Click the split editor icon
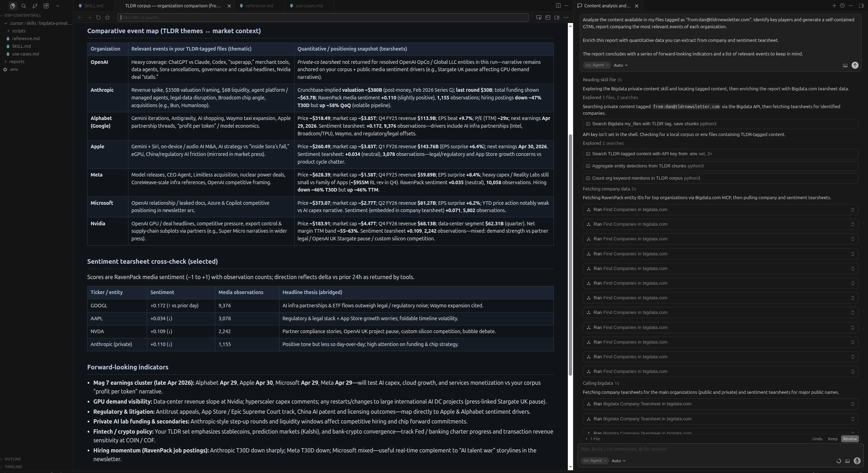 coord(558,6)
